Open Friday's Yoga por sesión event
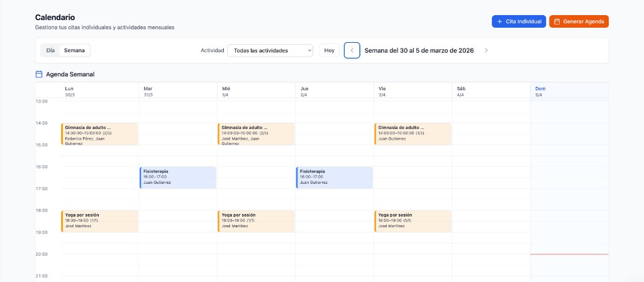 (413, 221)
